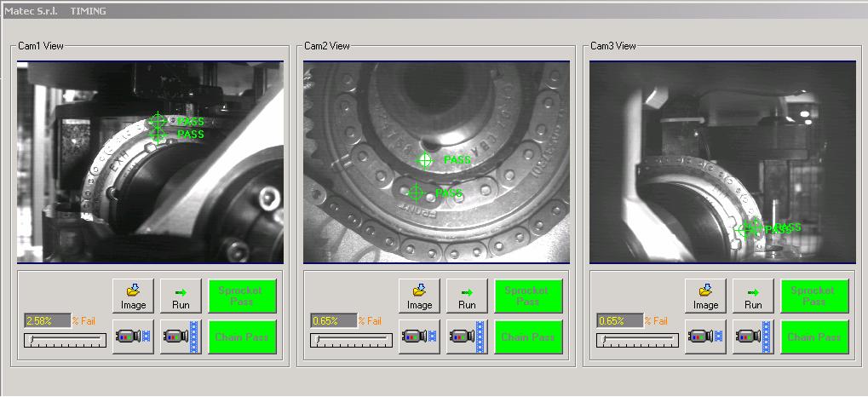Select the Cam3 Sprocket Pass indicator
This screenshot has height=397, width=868.
(x=814, y=296)
